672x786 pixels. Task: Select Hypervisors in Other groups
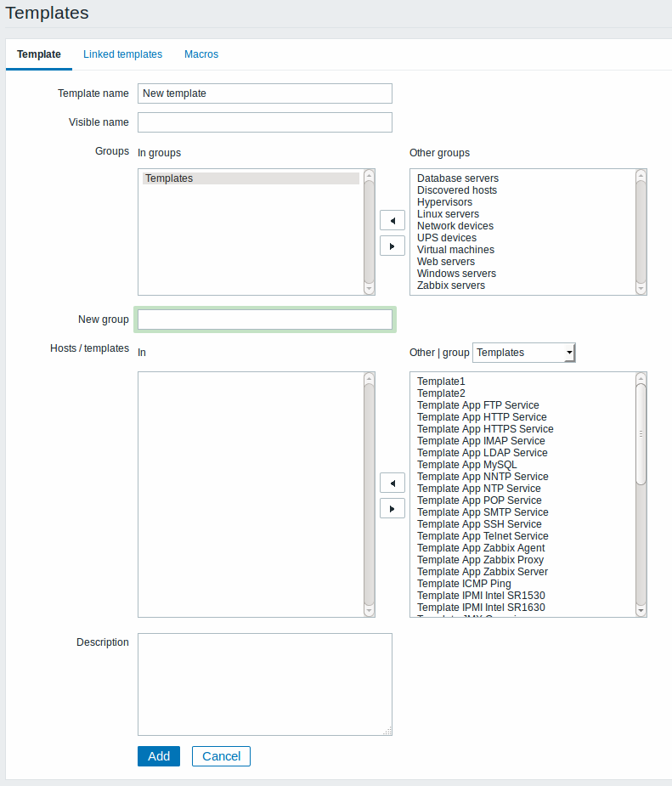[x=444, y=202]
